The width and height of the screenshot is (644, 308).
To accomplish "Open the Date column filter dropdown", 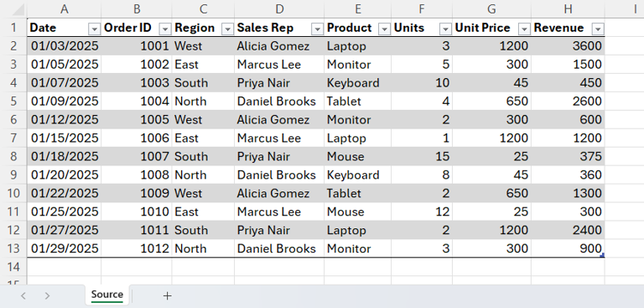I will click(95, 29).
